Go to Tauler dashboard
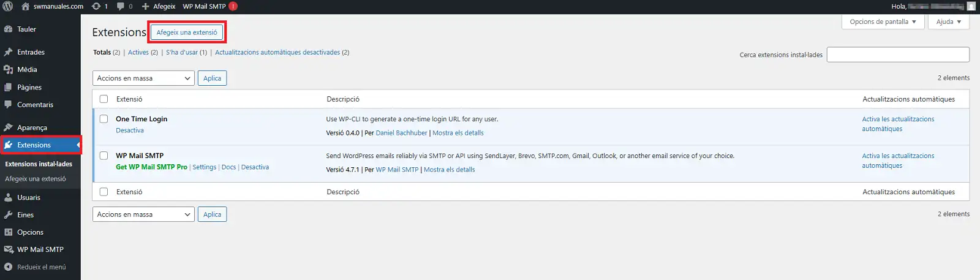This screenshot has width=980, height=280. pos(26,29)
